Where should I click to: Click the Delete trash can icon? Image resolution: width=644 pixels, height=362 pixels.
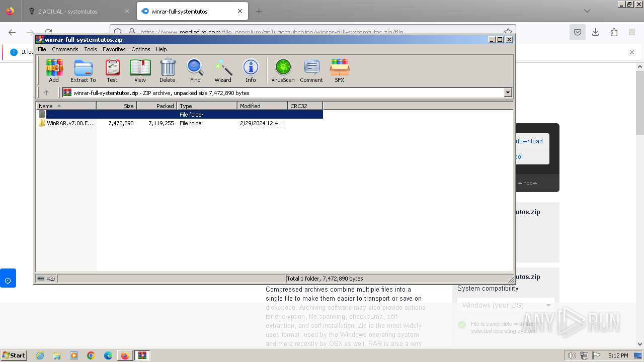click(168, 70)
